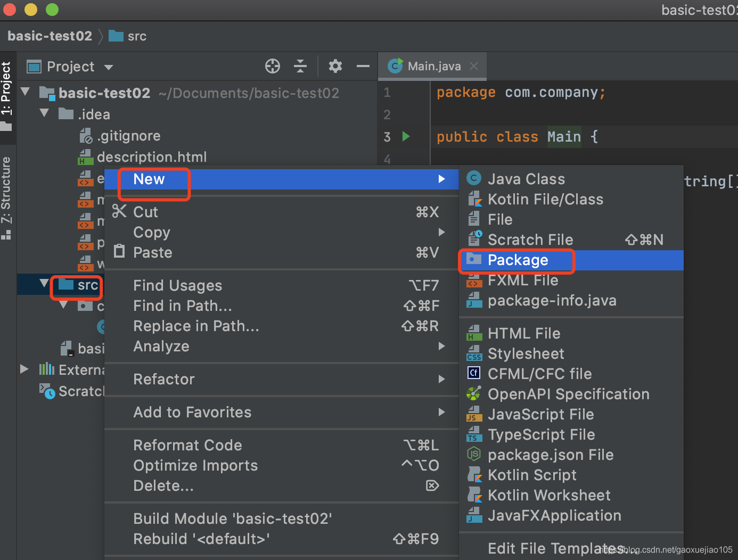Image resolution: width=738 pixels, height=560 pixels.
Task: Open the Copy submenu
Action: coord(281,232)
